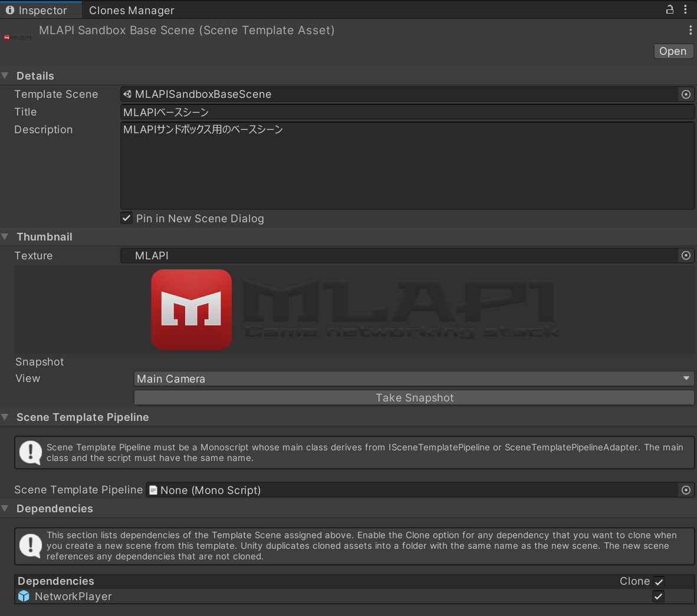Open the Inspector tab options menu
The image size is (697, 616).
click(x=685, y=9)
